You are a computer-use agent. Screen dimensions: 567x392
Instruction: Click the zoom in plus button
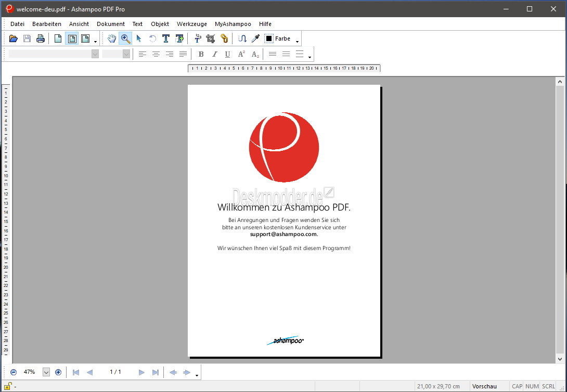pos(58,372)
